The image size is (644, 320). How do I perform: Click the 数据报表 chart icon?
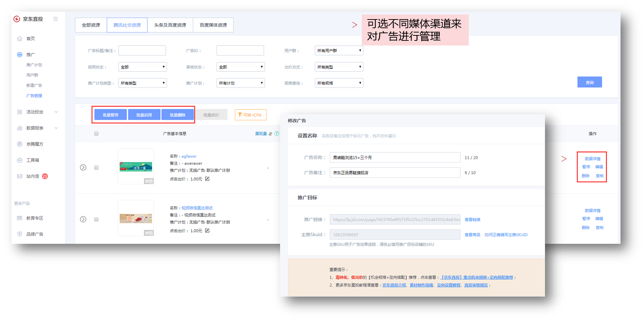tap(20, 128)
